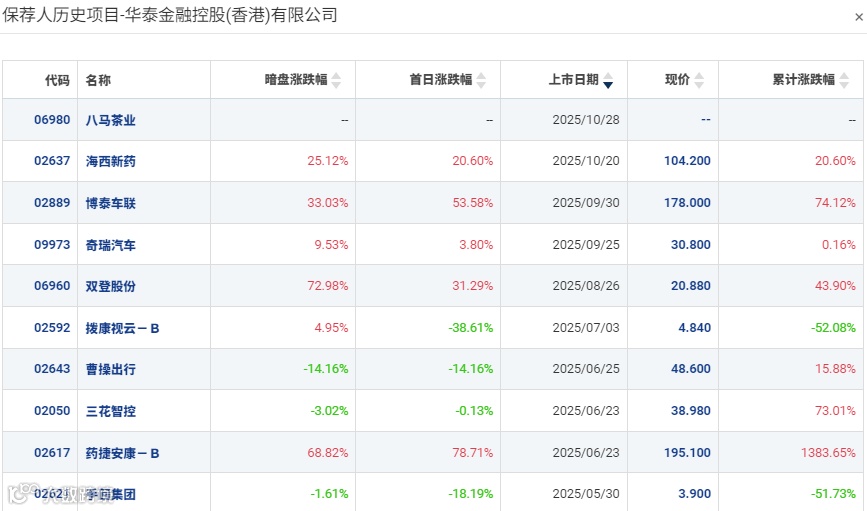867x511 pixels.
Task: Select 博泰车联 first-day change 53.58%
Action: [473, 203]
